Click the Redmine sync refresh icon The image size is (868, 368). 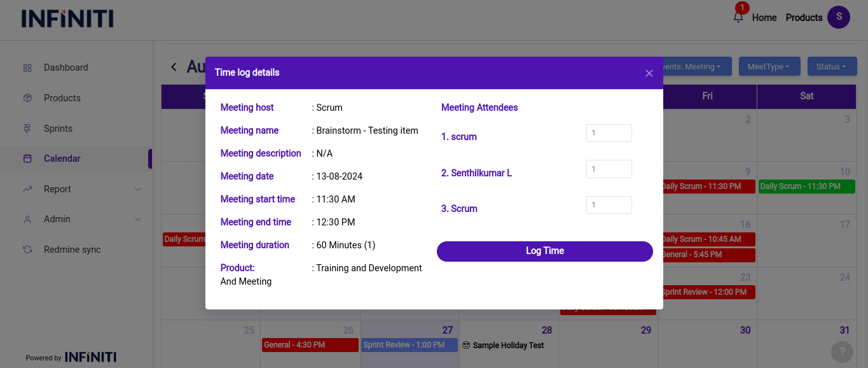tap(27, 250)
